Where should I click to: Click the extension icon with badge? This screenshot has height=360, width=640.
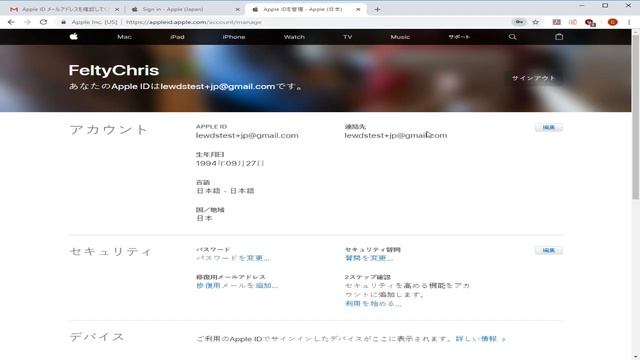click(590, 22)
